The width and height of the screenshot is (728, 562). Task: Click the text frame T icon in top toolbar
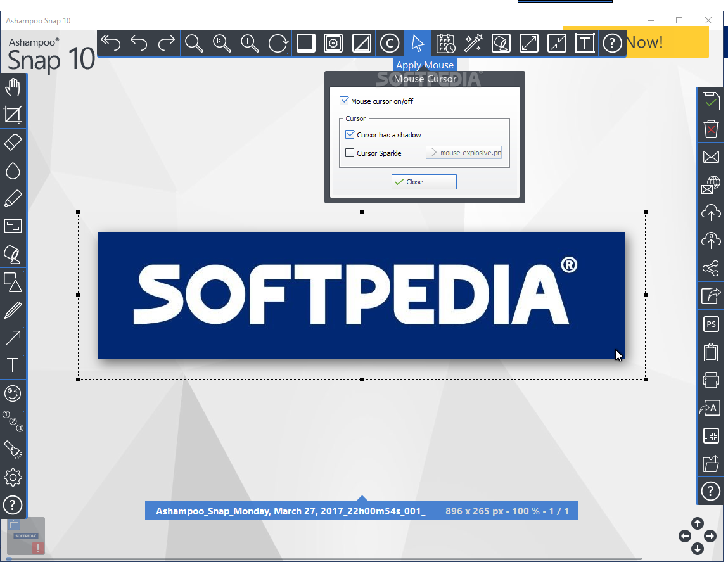(x=585, y=43)
